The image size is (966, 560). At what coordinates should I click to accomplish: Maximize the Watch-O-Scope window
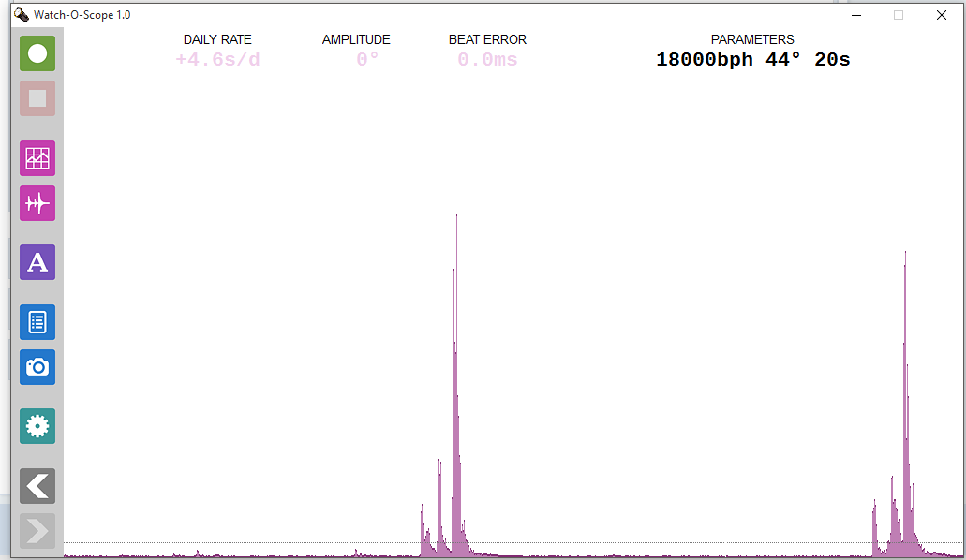pyautogui.click(x=899, y=15)
